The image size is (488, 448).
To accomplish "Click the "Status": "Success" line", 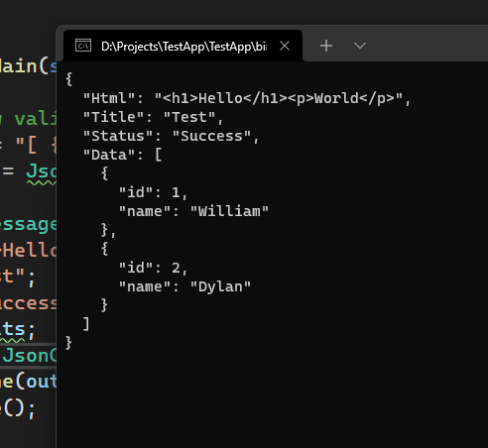I will coord(171,136).
